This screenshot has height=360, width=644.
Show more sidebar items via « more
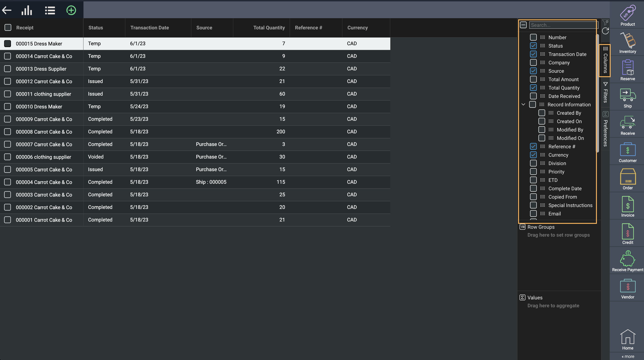[627, 357]
